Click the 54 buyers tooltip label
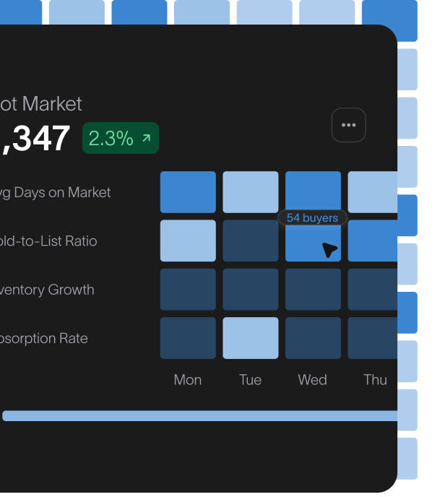The width and height of the screenshot is (448, 497). (312, 217)
